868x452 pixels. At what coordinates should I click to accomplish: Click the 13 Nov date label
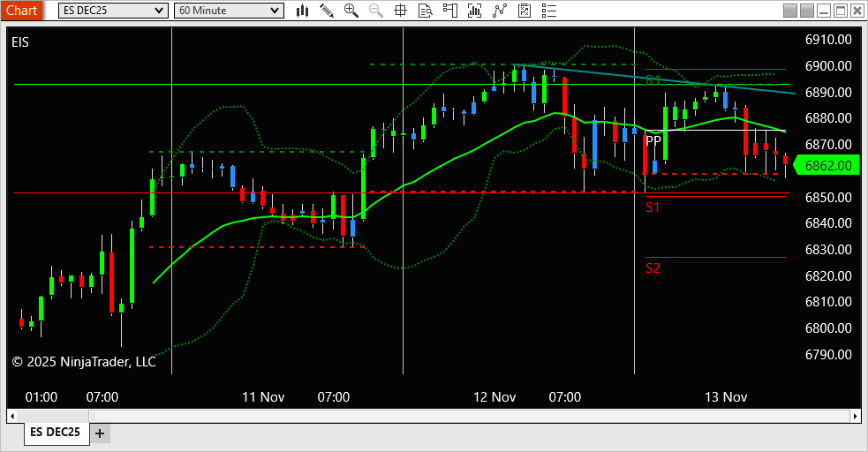(726, 397)
